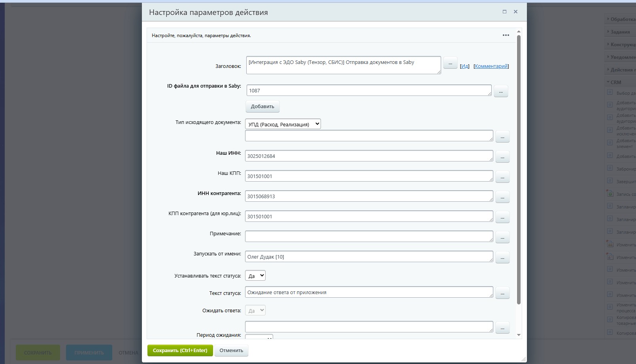Open the Ожидать ответа dropdown
The width and height of the screenshot is (636, 364).
click(x=255, y=310)
